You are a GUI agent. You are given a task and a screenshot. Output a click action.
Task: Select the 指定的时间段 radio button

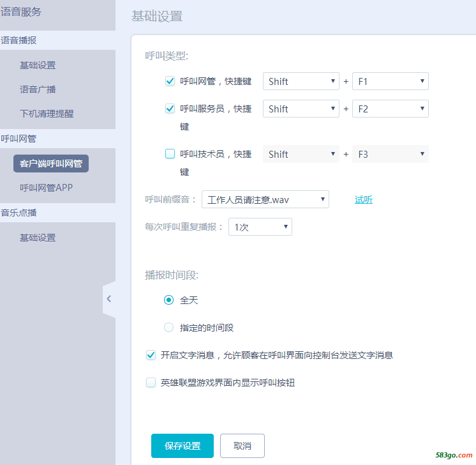169,327
